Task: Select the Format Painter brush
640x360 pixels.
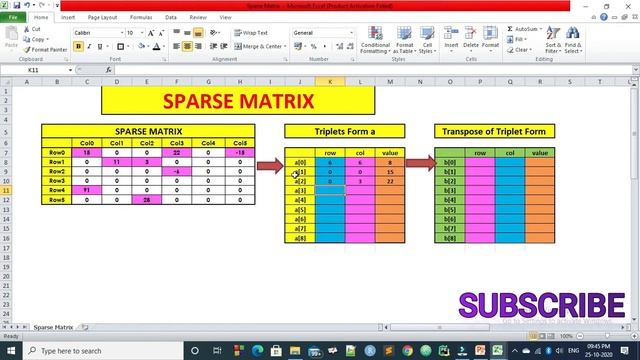Action: (27, 49)
